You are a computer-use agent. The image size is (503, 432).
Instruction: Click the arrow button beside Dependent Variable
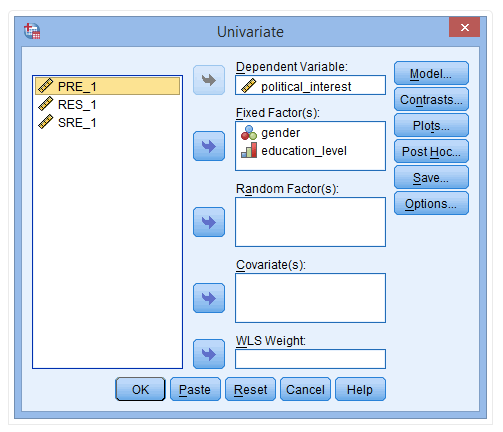click(x=209, y=80)
